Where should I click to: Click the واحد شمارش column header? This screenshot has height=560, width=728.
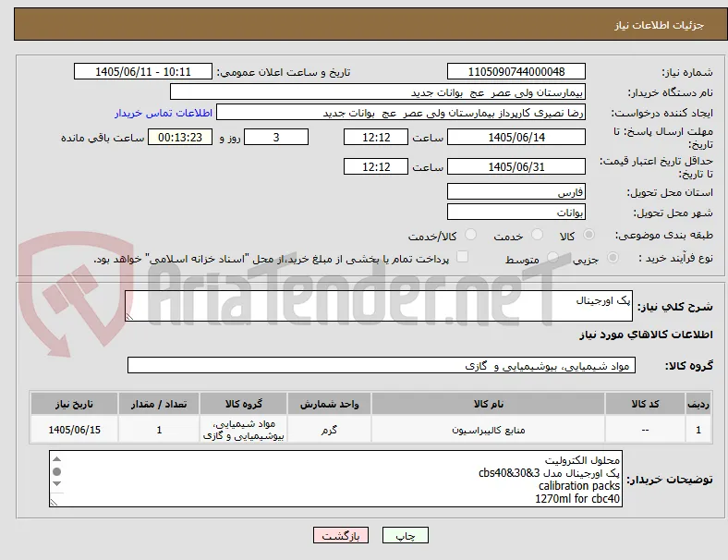point(329,404)
